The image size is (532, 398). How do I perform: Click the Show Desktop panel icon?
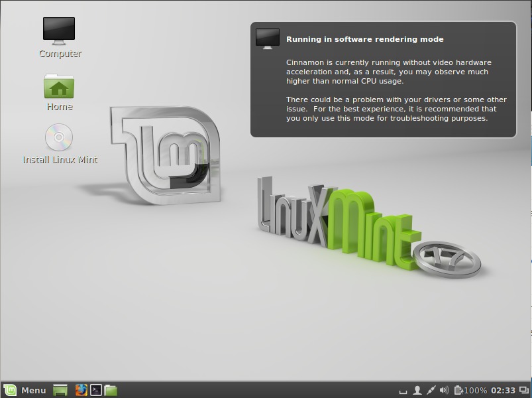pyautogui.click(x=60, y=390)
